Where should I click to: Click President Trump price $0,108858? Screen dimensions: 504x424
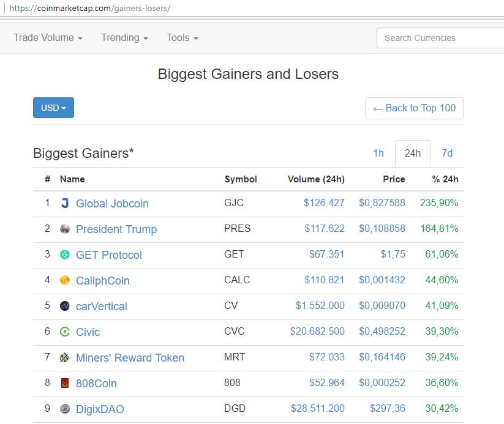(x=382, y=228)
